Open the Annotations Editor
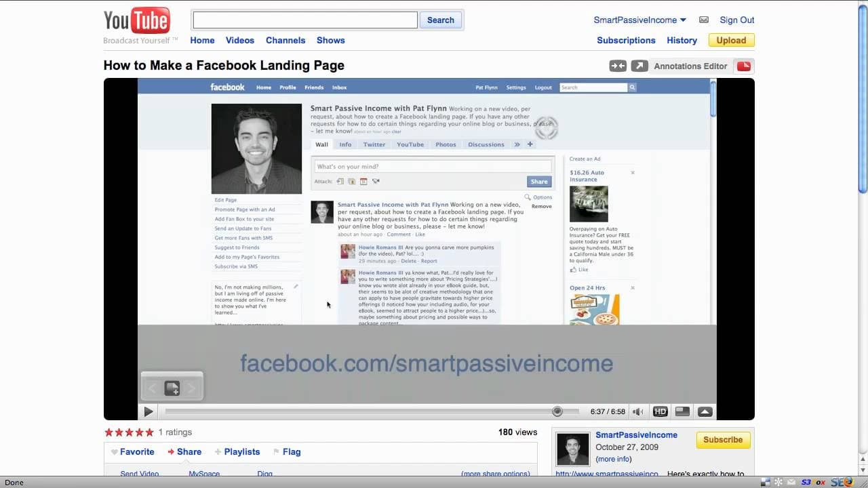The width and height of the screenshot is (868, 488). [690, 66]
